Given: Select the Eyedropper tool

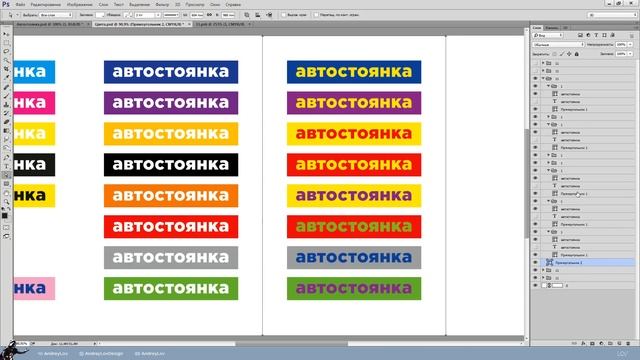Looking at the screenshot, I should pyautogui.click(x=6, y=78).
